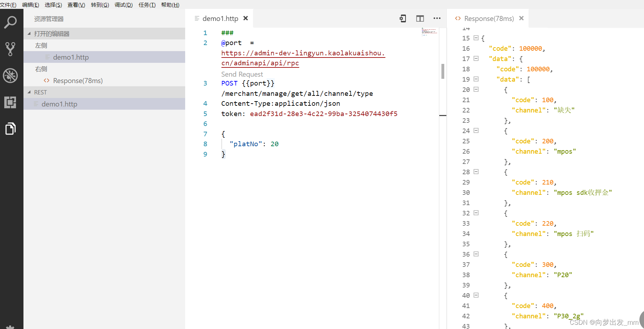Collapse the fold at response line 32
644x329 pixels.
(476, 213)
